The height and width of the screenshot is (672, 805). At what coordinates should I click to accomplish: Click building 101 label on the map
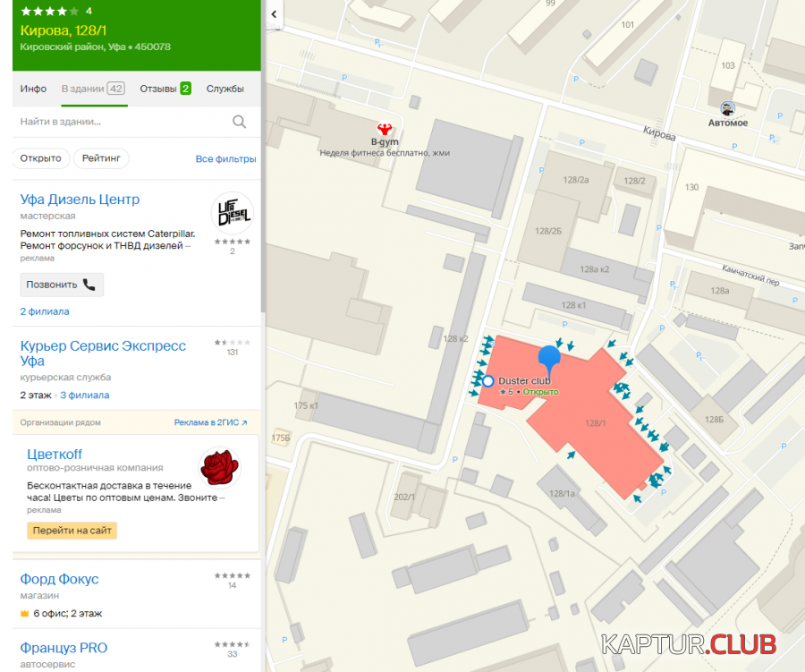click(x=627, y=25)
